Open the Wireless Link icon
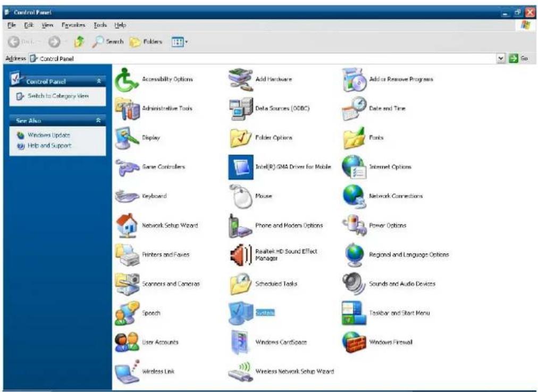This screenshot has height=392, width=538. point(127,371)
